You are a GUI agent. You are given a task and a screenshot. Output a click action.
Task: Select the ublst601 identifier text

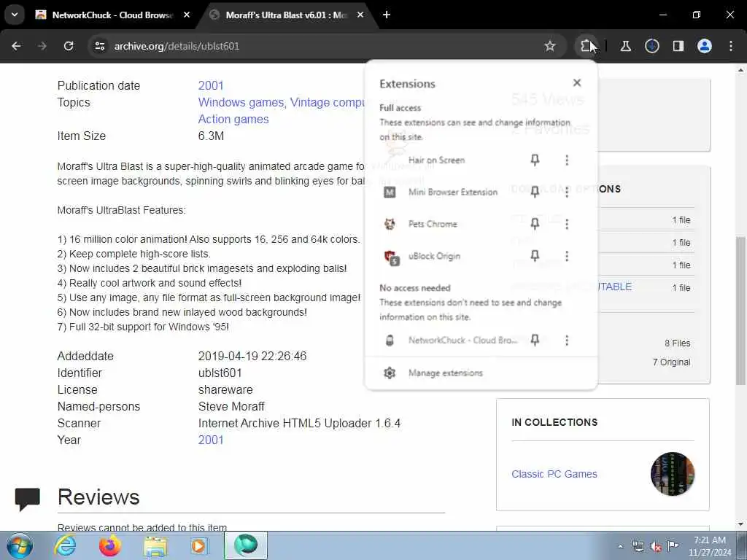point(220,373)
